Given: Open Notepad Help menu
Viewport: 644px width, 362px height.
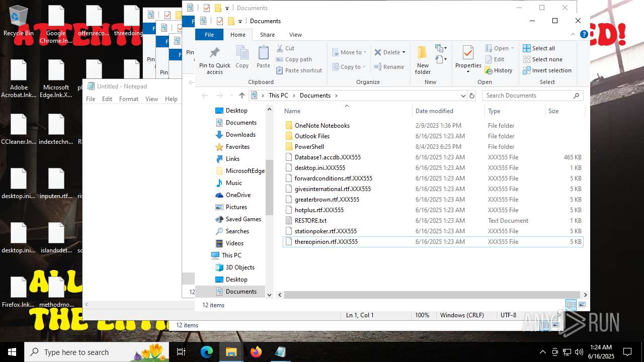Looking at the screenshot, I should pyautogui.click(x=171, y=99).
